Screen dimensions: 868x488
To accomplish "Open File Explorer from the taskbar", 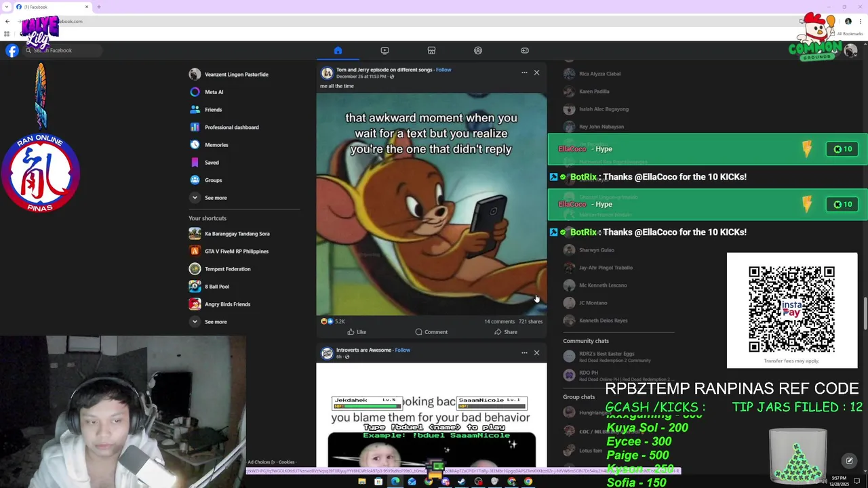I will (362, 482).
